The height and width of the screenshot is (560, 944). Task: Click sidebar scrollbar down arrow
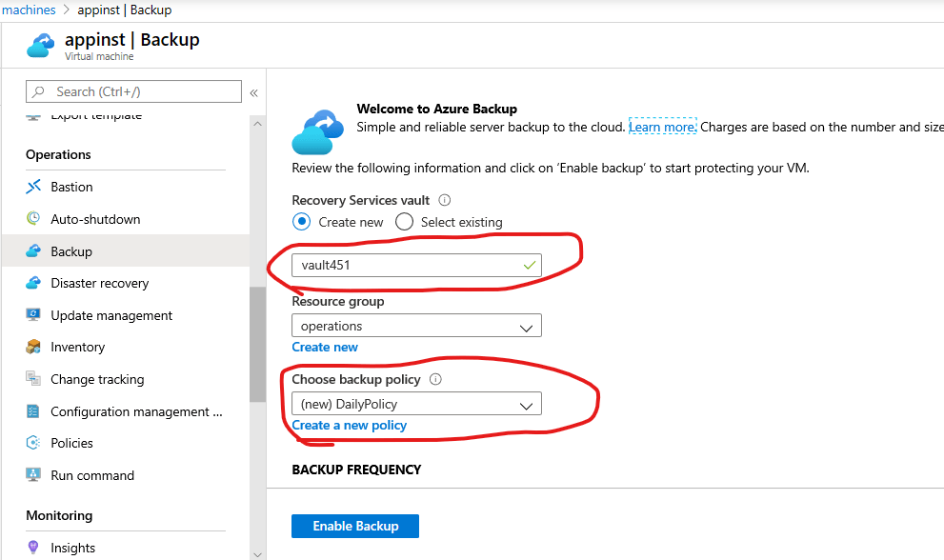(x=258, y=554)
